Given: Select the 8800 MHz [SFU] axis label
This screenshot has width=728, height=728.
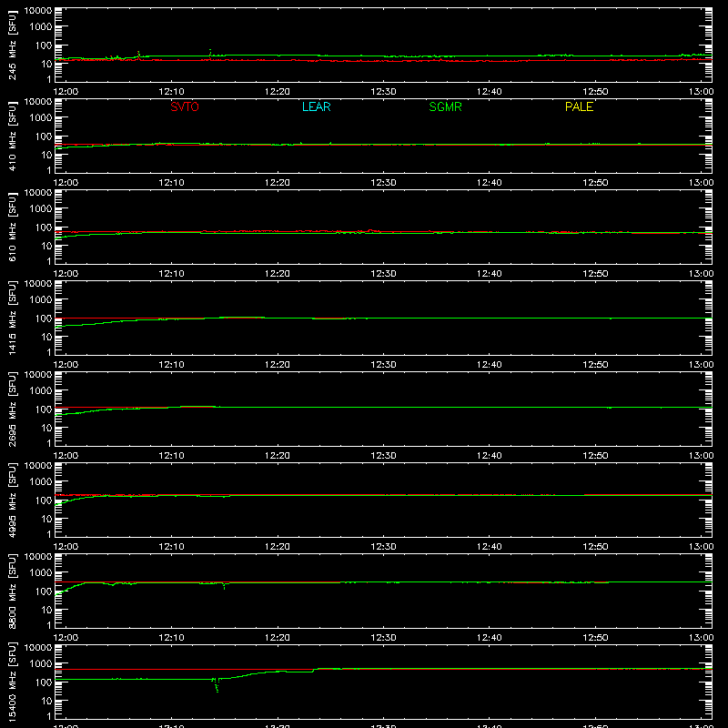Looking at the screenshot, I should [x=12, y=591].
